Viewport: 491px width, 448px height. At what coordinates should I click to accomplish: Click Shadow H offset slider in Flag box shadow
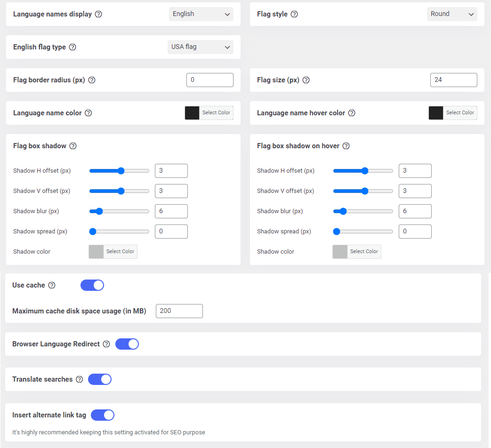pos(119,171)
